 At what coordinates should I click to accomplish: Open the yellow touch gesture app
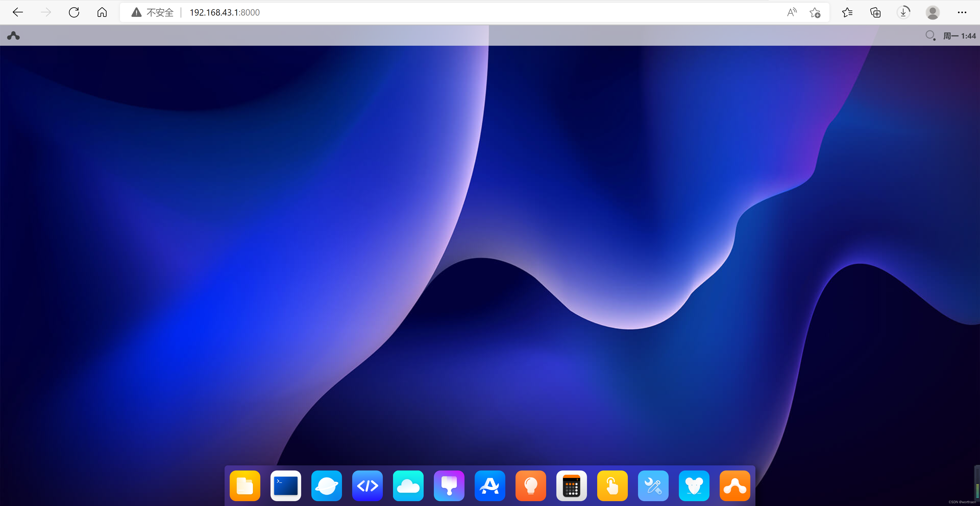coord(612,486)
